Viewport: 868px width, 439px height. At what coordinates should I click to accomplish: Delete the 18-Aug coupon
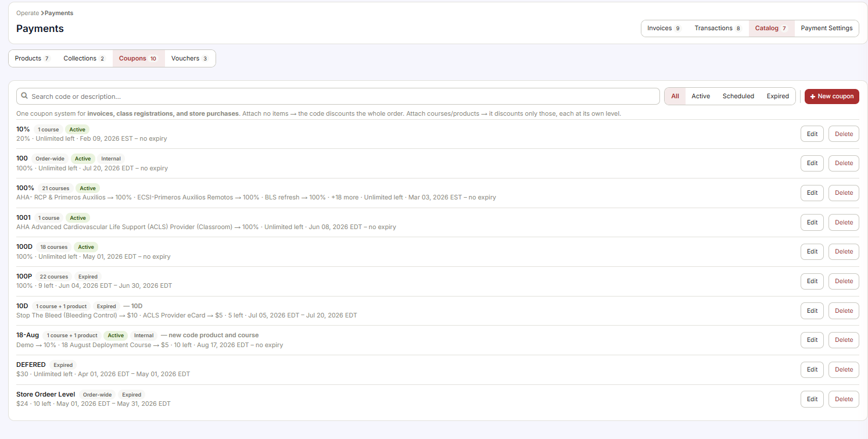tap(844, 340)
